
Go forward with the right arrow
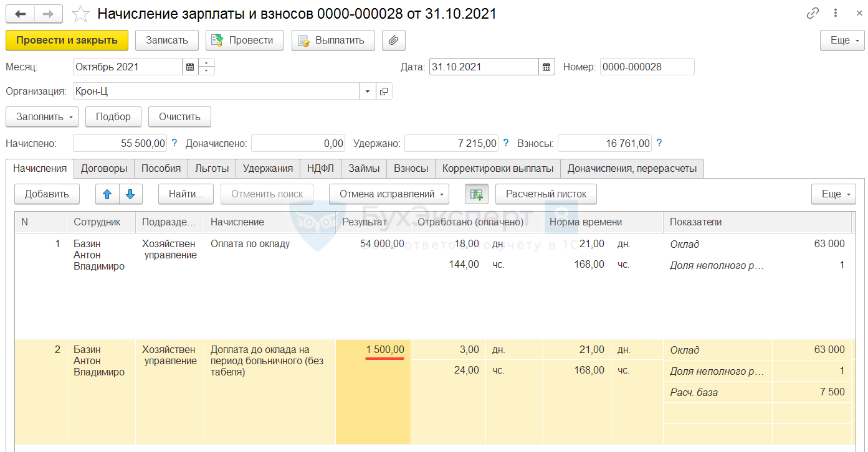tap(48, 13)
